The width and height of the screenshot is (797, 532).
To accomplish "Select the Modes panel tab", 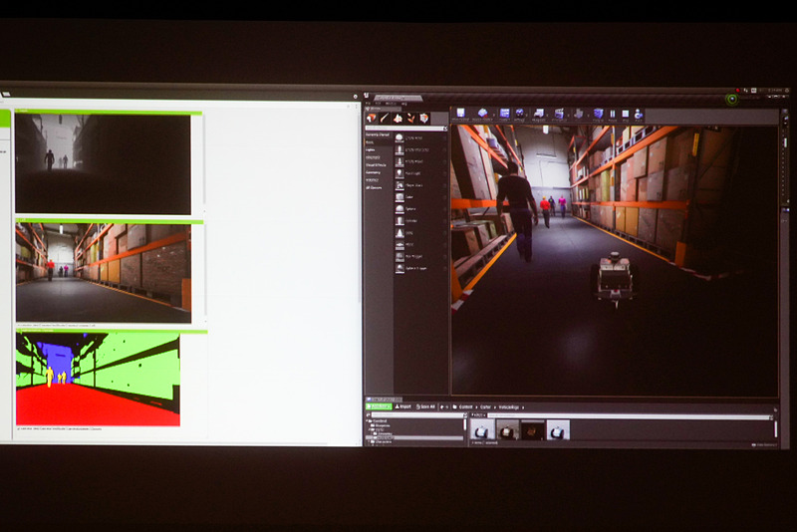I will point(383,109).
